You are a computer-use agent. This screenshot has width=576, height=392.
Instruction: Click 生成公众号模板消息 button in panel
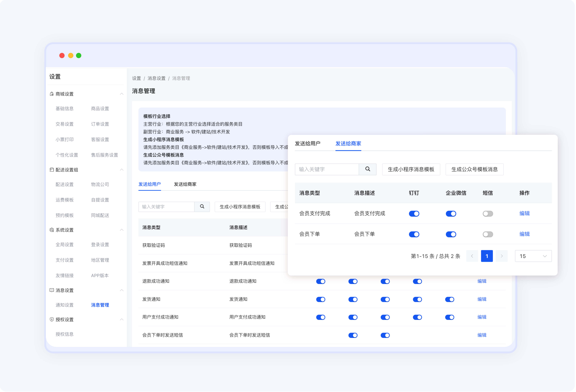(x=474, y=169)
